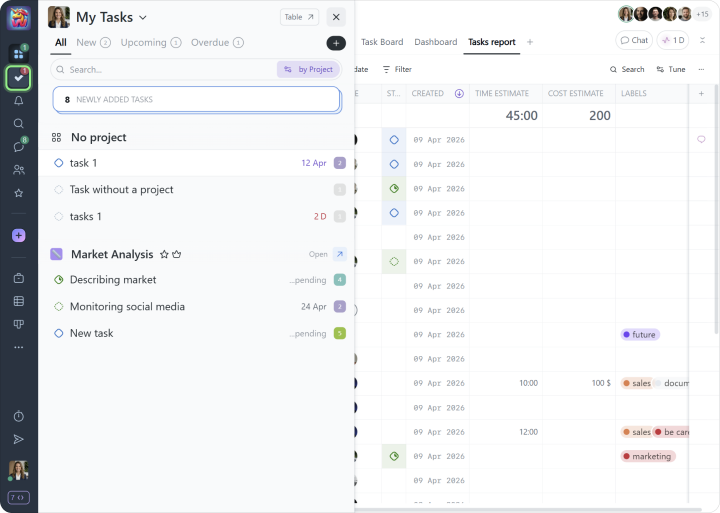720x513 pixels.
Task: Open the notifications bell in sidebar
Action: (18, 101)
